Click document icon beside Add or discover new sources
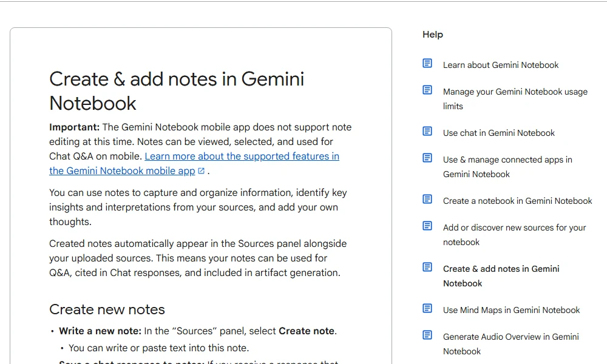The width and height of the screenshot is (607, 364). pos(427,226)
